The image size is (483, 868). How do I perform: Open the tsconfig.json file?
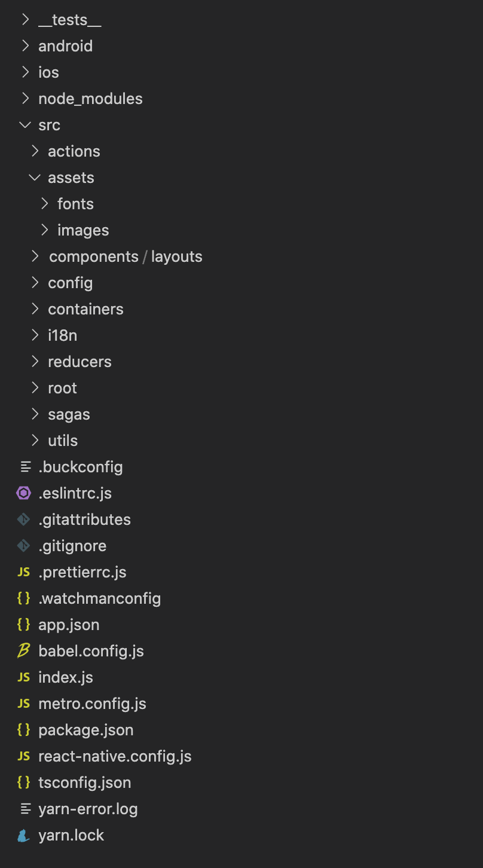(85, 783)
